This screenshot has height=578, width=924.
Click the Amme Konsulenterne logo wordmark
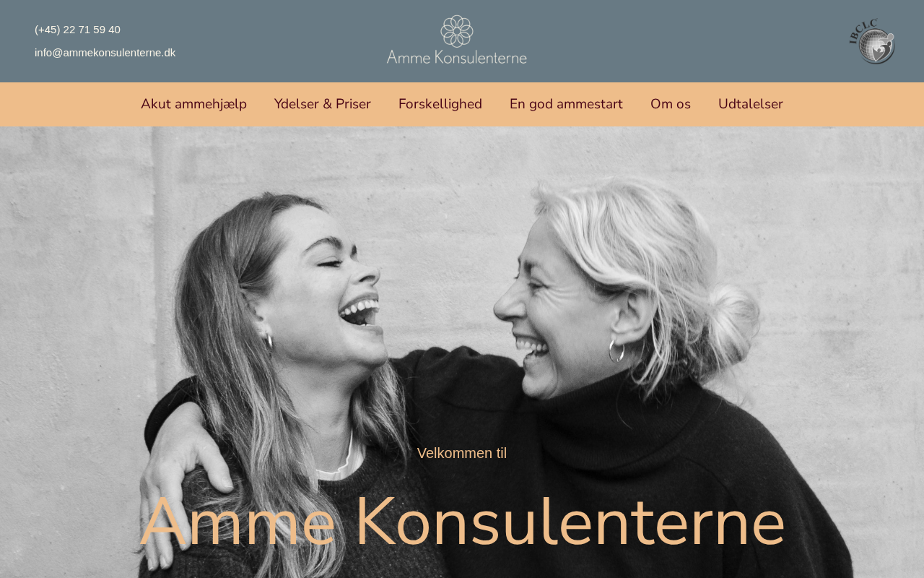(x=457, y=56)
